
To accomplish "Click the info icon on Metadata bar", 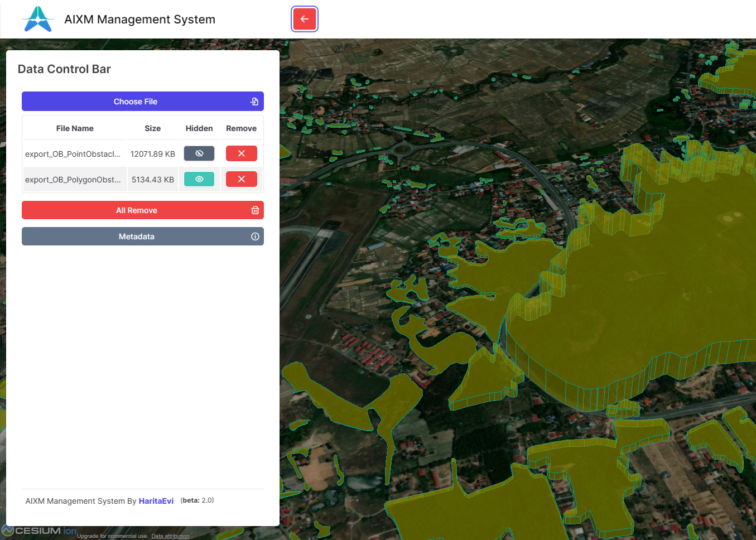I will point(255,237).
